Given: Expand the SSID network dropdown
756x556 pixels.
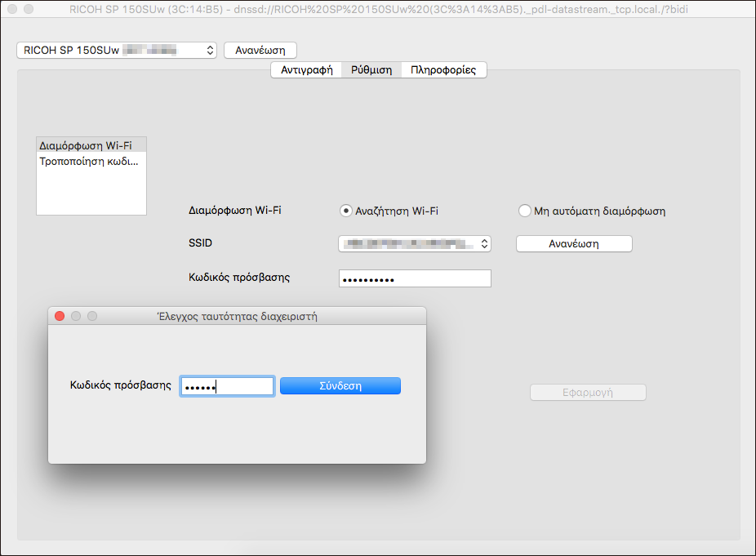Looking at the screenshot, I should pyautogui.click(x=415, y=244).
